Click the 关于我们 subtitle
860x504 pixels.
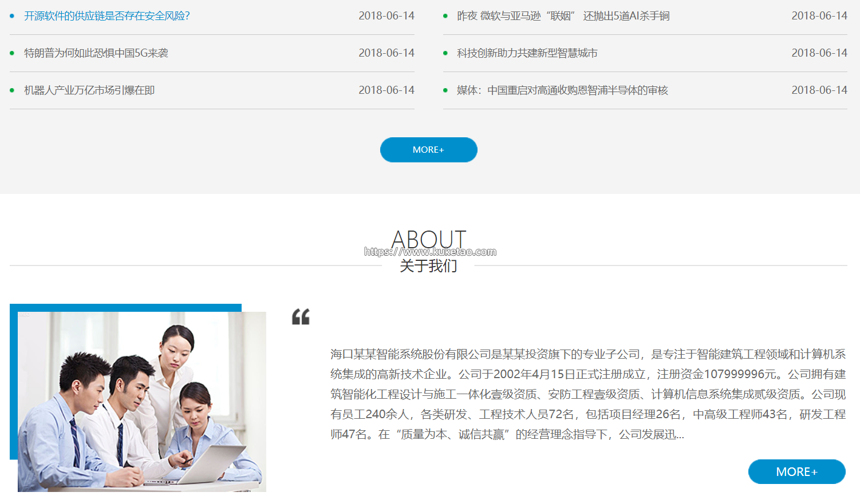pyautogui.click(x=429, y=266)
